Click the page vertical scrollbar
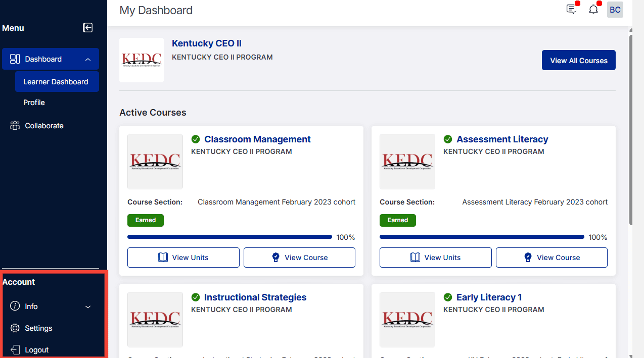This screenshot has width=644, height=358. tap(630, 129)
